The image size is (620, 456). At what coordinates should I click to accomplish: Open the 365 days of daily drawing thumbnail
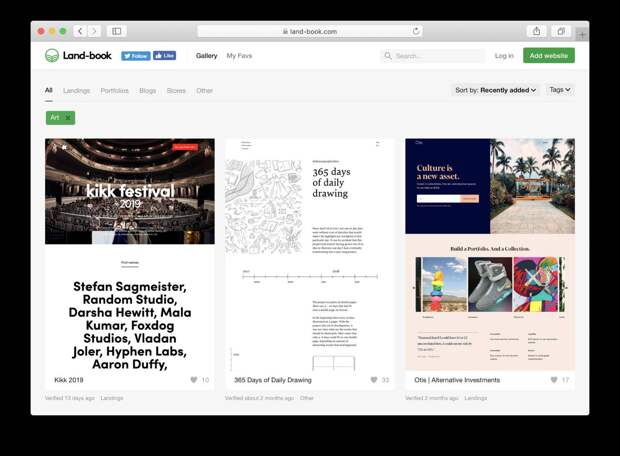[310, 254]
